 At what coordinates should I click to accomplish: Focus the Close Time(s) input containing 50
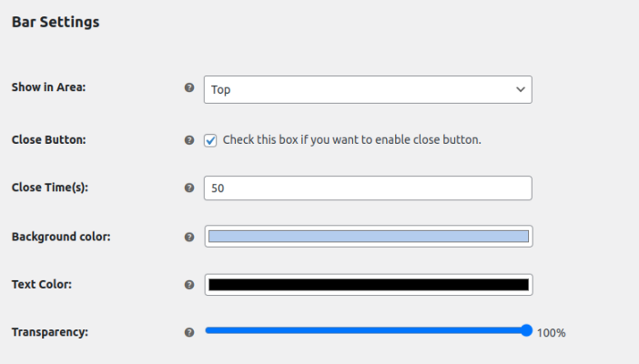(x=367, y=188)
